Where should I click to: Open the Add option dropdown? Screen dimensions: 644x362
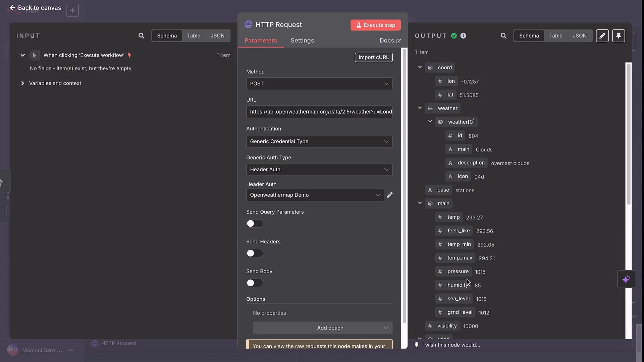pyautogui.click(x=323, y=328)
